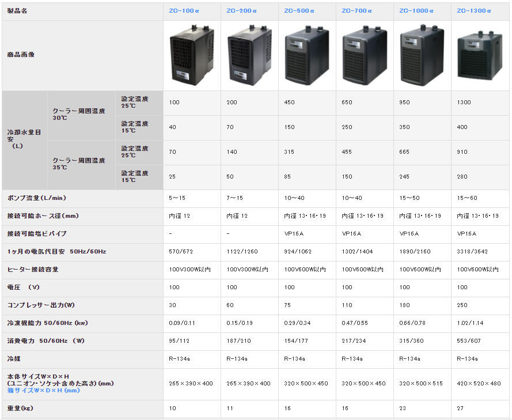This screenshot has width=512, height=420.
Task: Open the ZC-100α product link
Action: 185,11
